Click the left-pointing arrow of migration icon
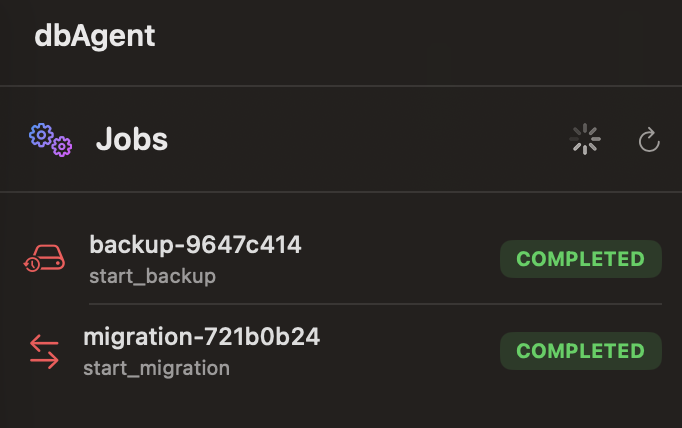The width and height of the screenshot is (682, 428). coord(44,341)
